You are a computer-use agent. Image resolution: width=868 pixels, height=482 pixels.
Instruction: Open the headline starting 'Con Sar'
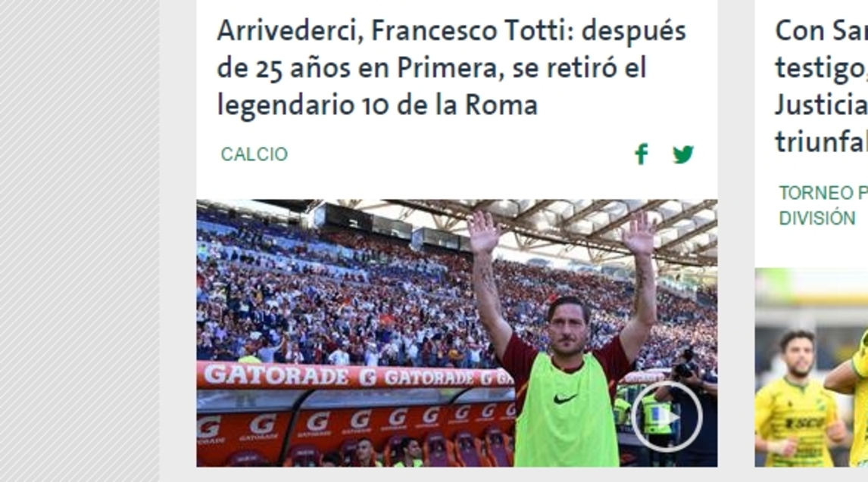point(822,86)
